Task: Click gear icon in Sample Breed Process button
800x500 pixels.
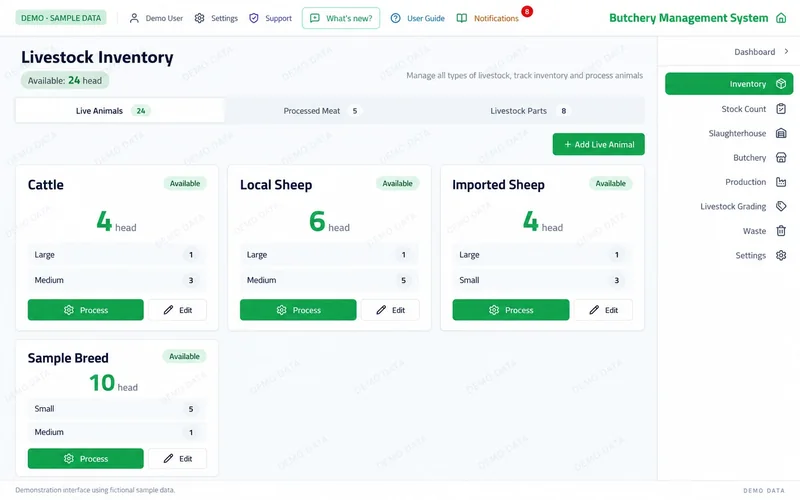Action: tap(69, 458)
